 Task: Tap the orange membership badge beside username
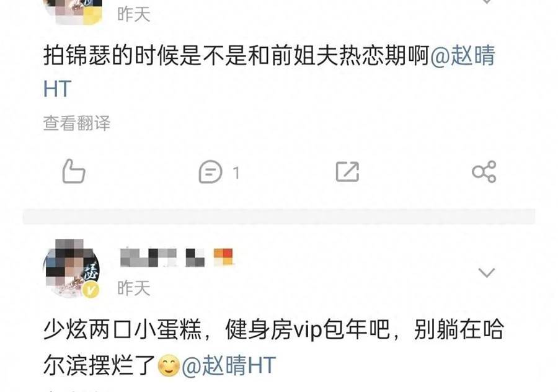(x=223, y=257)
